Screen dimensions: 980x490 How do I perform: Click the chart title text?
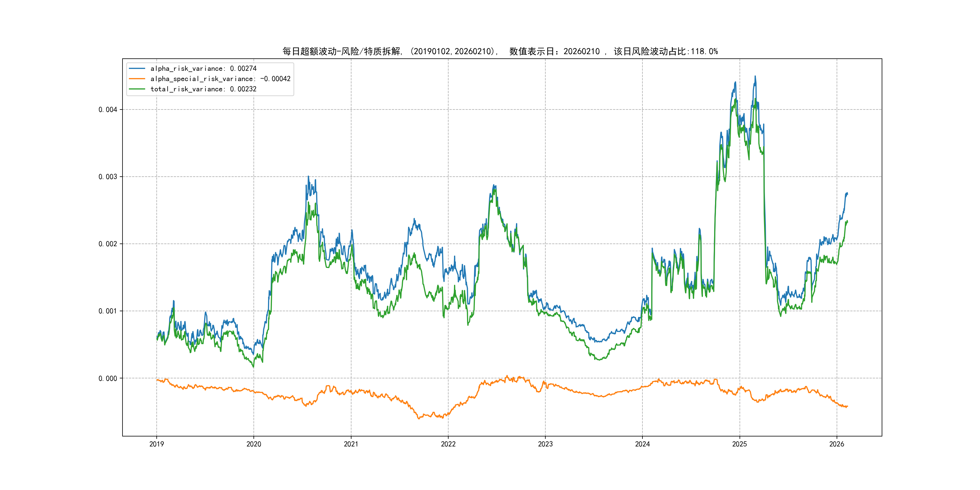(x=500, y=51)
